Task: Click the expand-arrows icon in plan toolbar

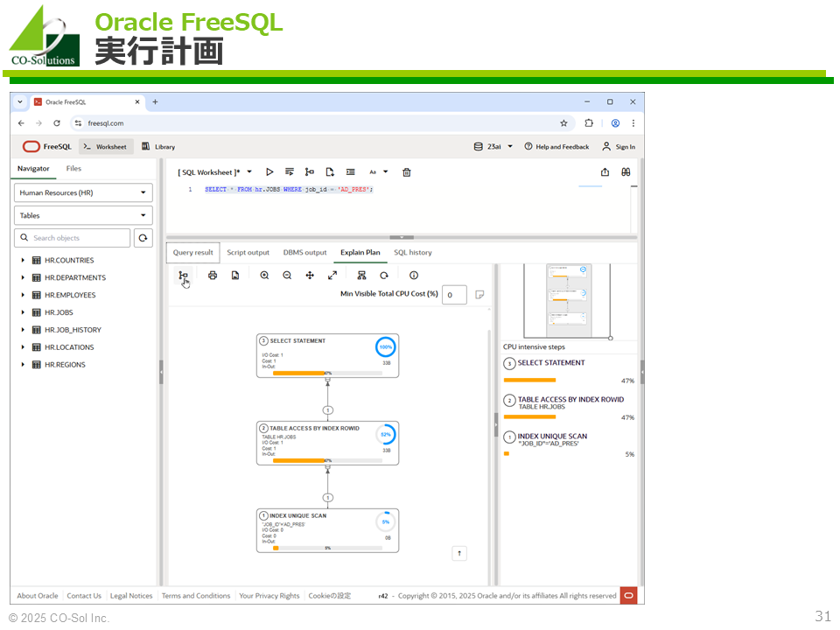Action: [332, 276]
